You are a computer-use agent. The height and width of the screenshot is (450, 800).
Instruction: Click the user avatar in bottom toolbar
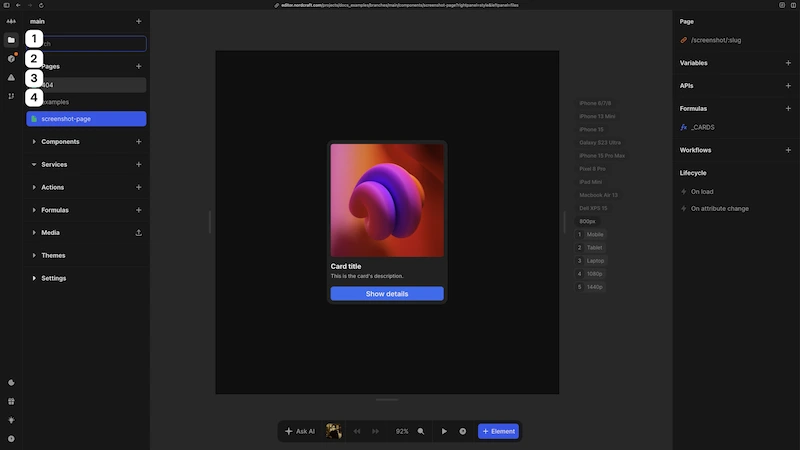pyautogui.click(x=334, y=431)
